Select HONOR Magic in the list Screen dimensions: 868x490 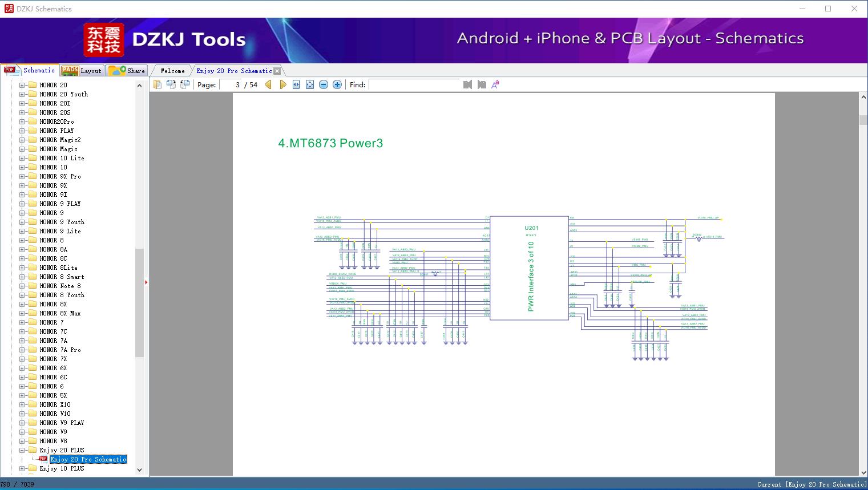59,149
